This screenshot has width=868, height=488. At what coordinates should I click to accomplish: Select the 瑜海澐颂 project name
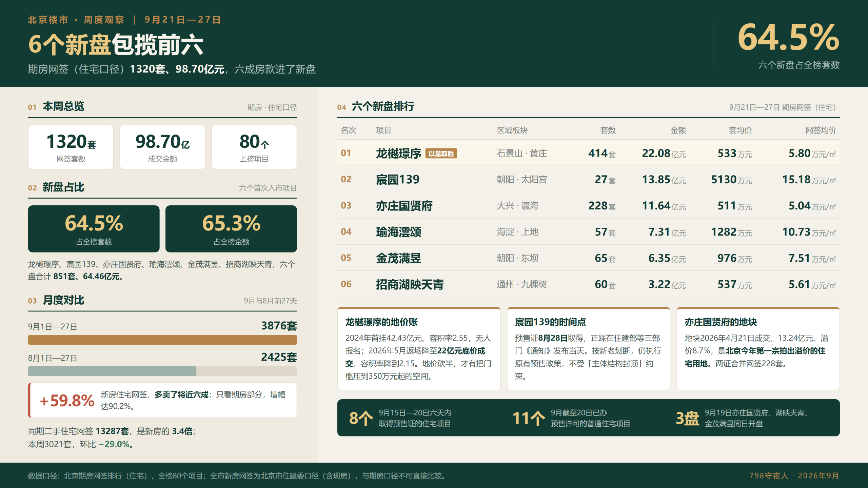point(398,232)
